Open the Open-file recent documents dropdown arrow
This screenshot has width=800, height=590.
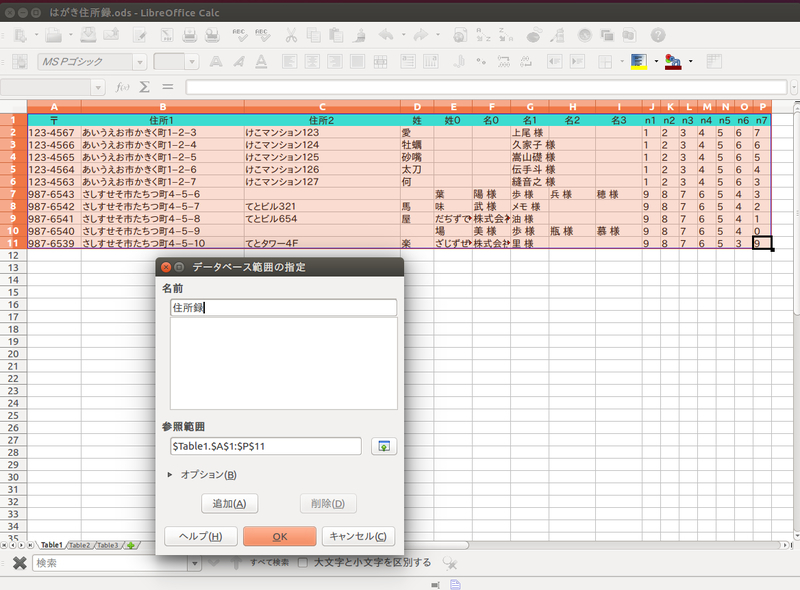(x=70, y=35)
